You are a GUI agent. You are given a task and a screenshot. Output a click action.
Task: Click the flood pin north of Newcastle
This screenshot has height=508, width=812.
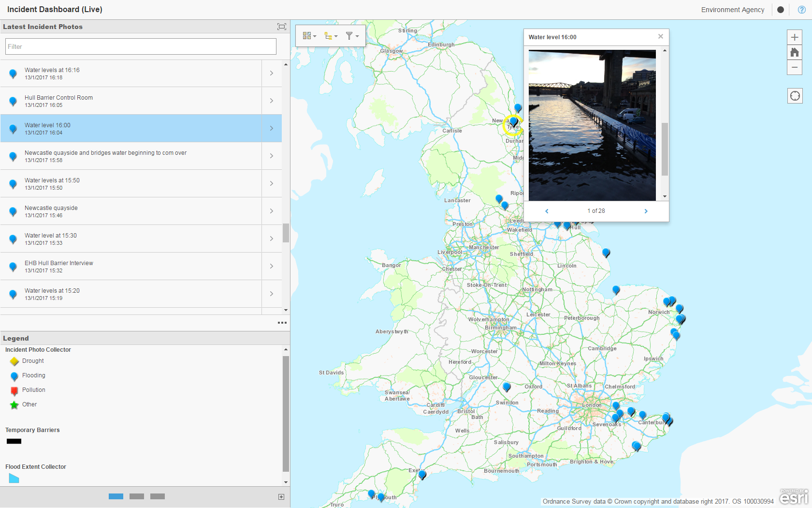point(518,108)
